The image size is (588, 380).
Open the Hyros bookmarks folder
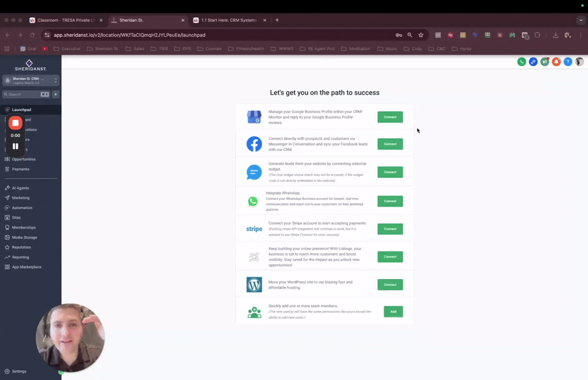point(462,49)
